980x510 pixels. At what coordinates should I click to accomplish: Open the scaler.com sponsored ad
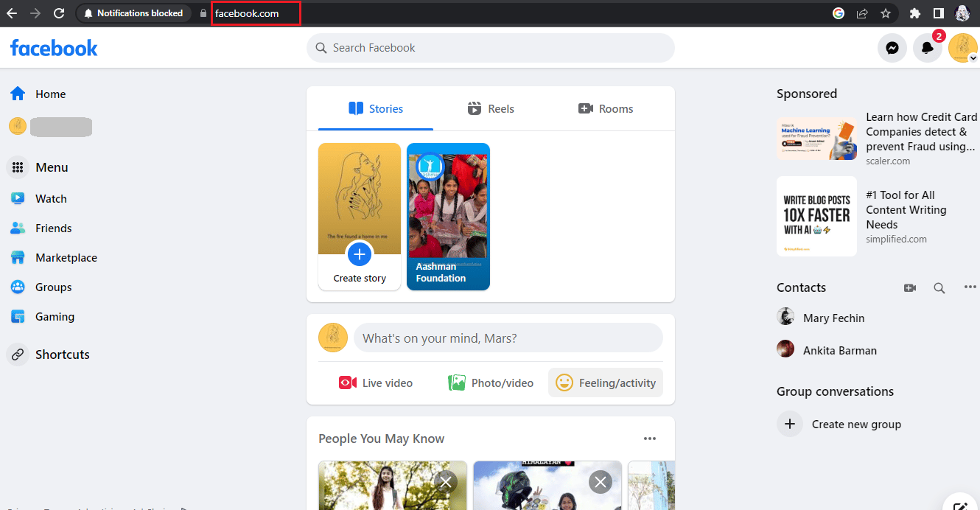click(x=877, y=139)
